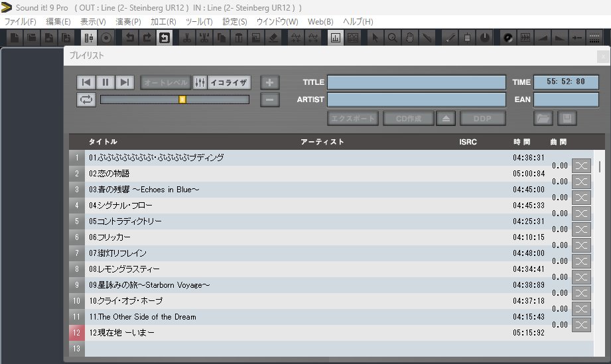Click the spectrum waveform display toolbar icon
This screenshot has height=364, width=611.
(353, 38)
